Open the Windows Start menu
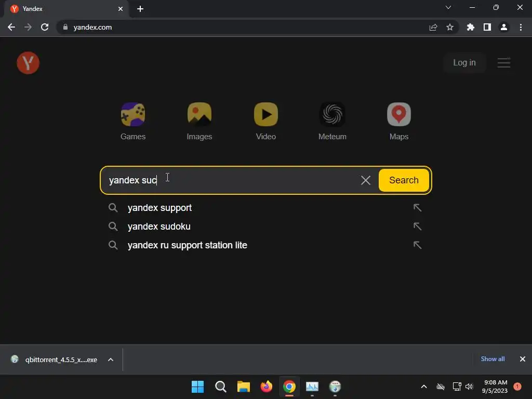The height and width of the screenshot is (399, 532). point(197,387)
